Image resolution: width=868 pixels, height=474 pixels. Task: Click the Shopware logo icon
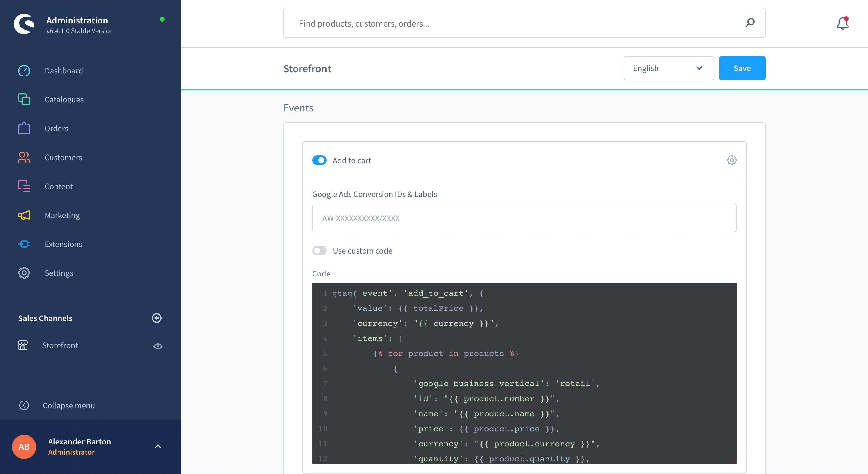24,24
